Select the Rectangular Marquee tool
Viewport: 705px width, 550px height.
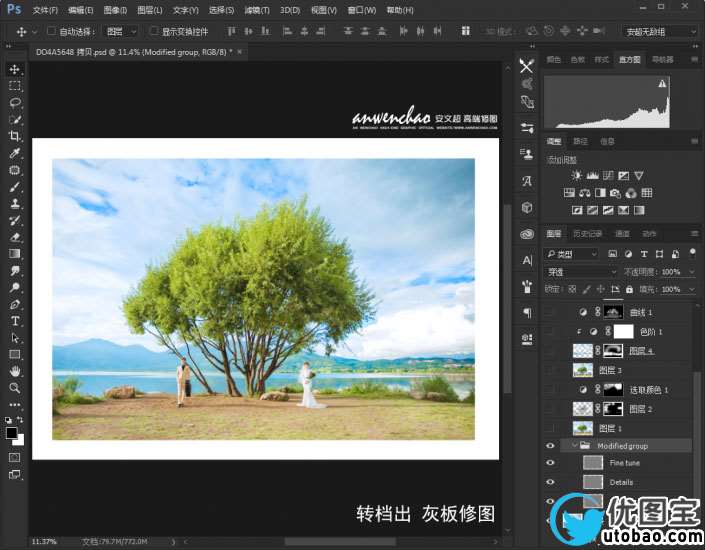[x=14, y=86]
